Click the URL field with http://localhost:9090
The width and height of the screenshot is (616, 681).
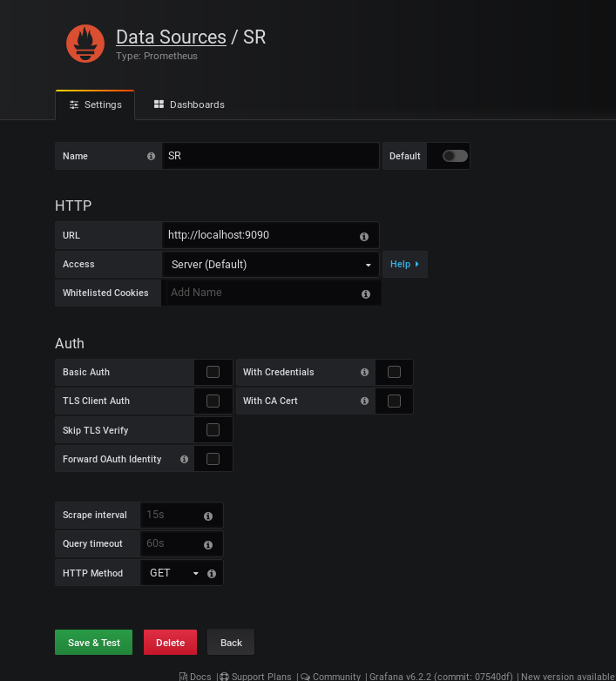point(271,235)
